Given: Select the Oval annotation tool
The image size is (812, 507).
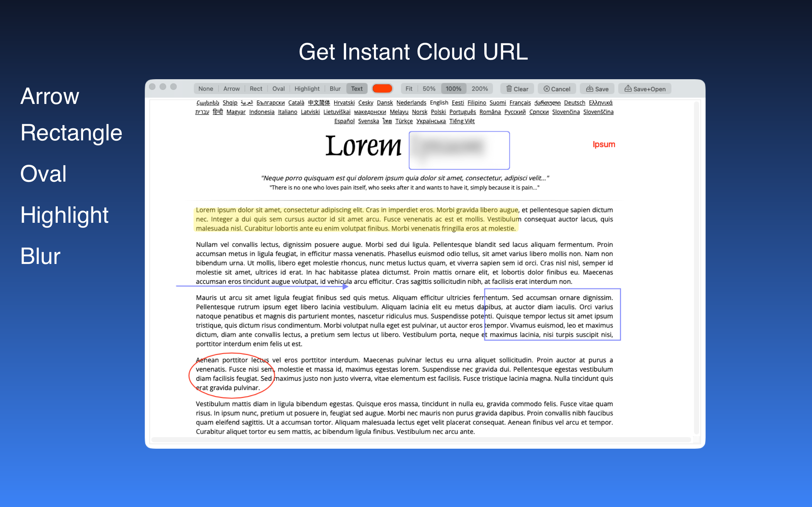Looking at the screenshot, I should [x=278, y=89].
